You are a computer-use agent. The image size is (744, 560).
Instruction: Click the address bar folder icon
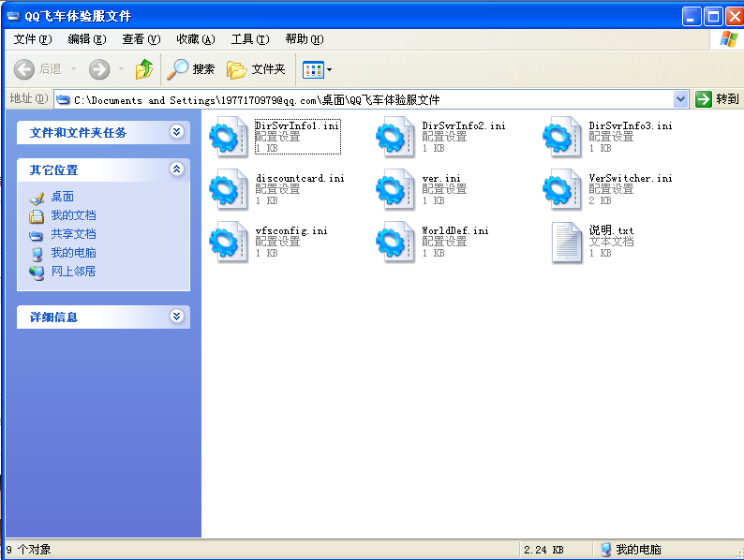coord(63,99)
